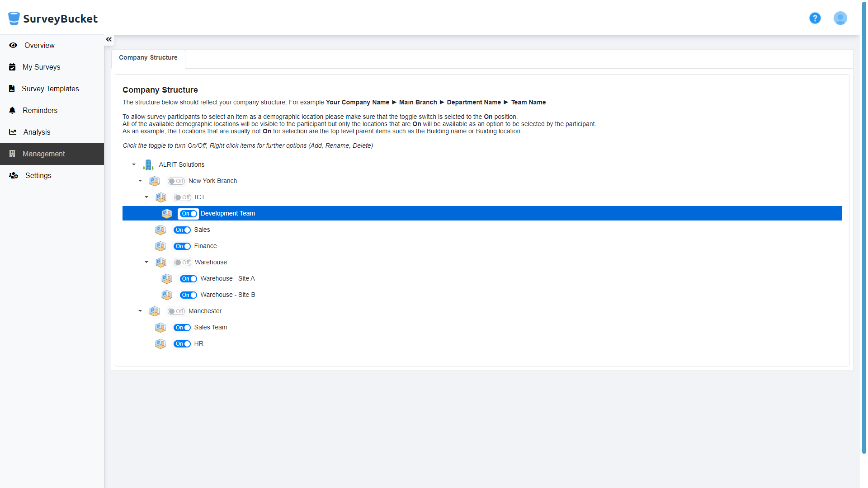Turn off the Development Team toggle
868x488 pixels.
coord(189,214)
